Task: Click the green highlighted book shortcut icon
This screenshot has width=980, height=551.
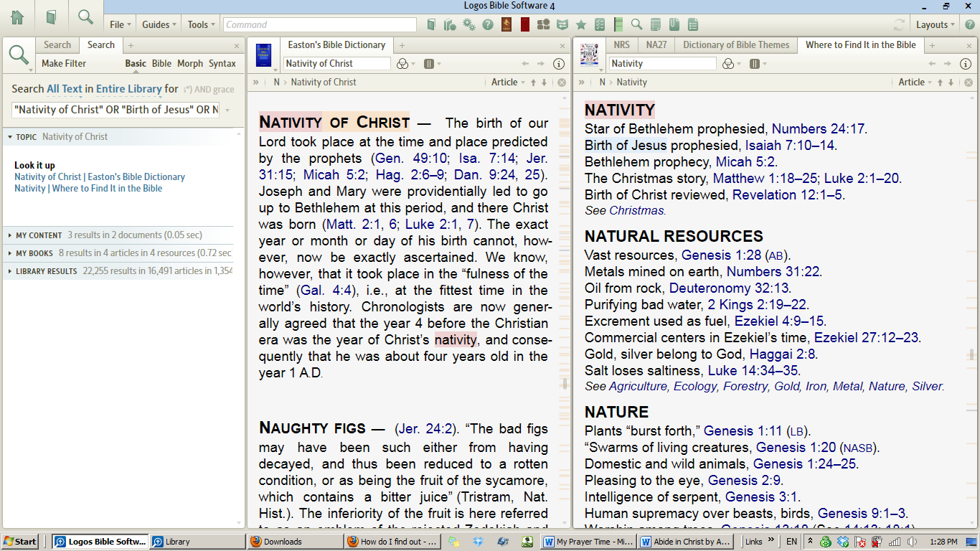Action: click(618, 25)
